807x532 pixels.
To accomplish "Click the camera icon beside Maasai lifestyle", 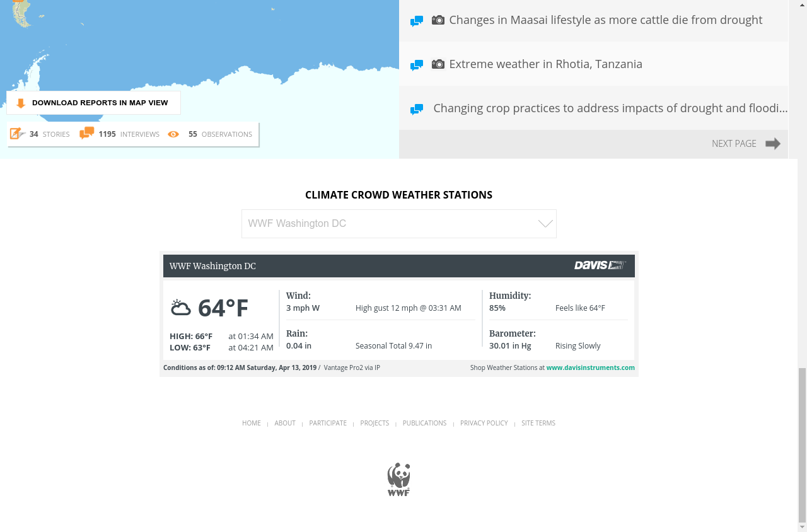I will [x=438, y=20].
